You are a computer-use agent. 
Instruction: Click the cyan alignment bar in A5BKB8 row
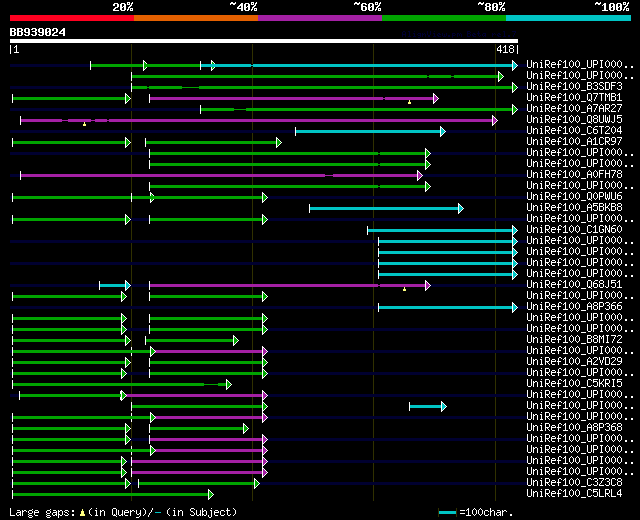(387, 209)
